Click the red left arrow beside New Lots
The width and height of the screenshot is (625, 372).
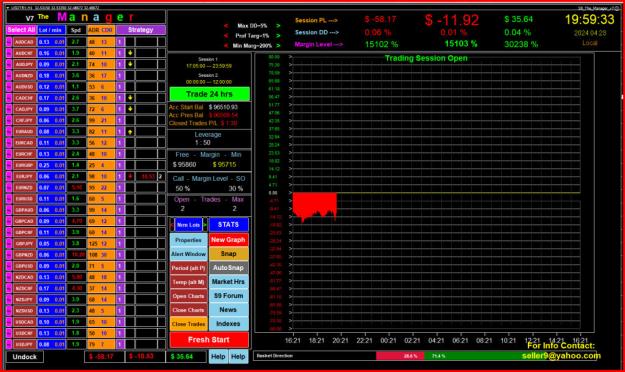172,225
